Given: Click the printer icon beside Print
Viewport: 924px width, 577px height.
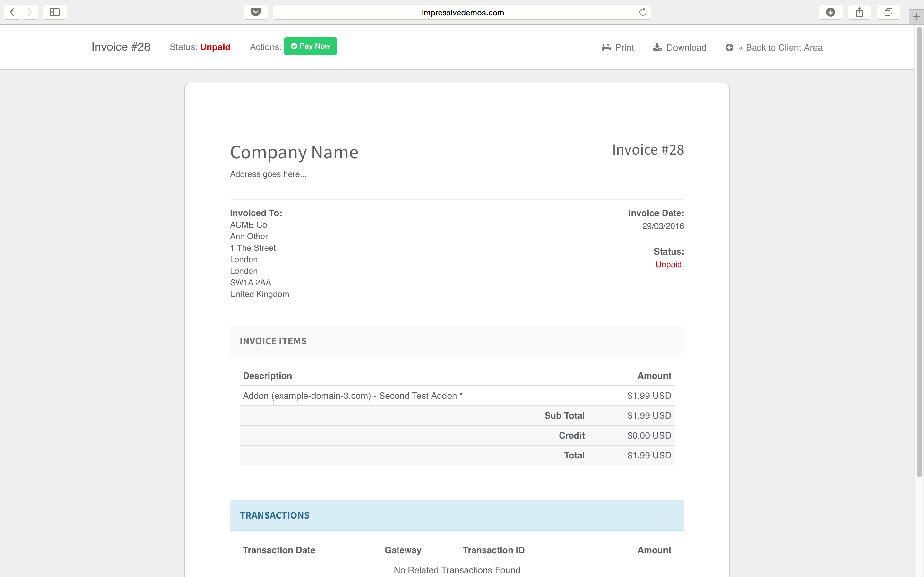Looking at the screenshot, I should pyautogui.click(x=606, y=47).
